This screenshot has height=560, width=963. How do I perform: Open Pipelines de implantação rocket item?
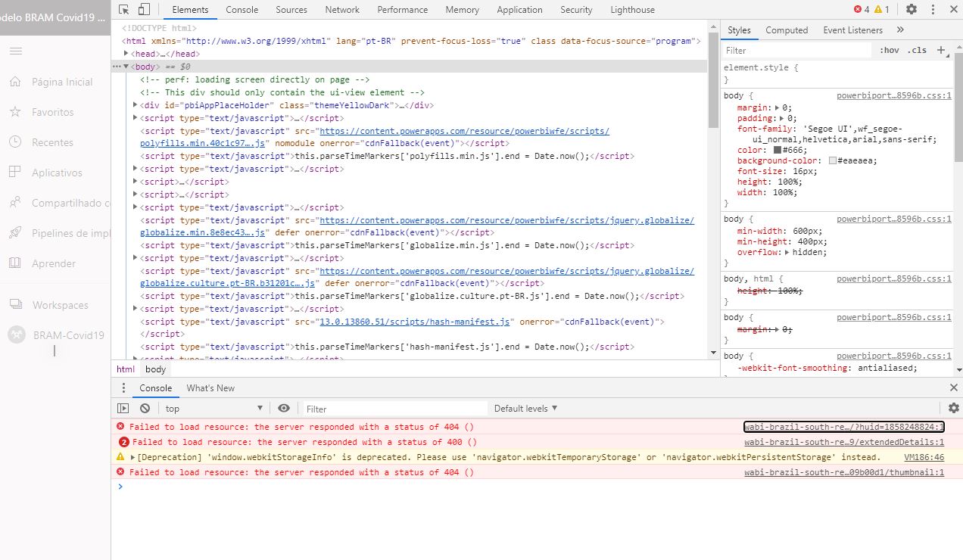(x=60, y=233)
